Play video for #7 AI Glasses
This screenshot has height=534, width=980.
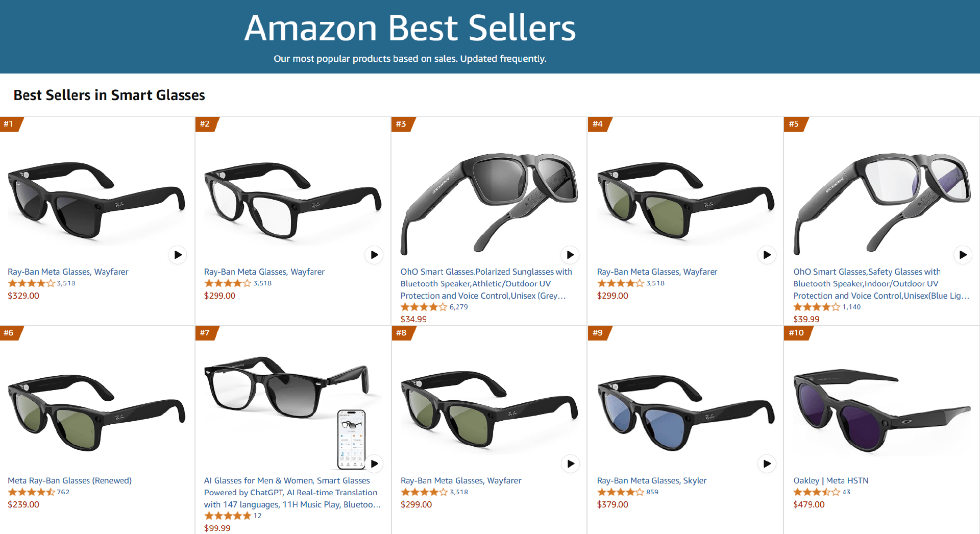pos(374,464)
